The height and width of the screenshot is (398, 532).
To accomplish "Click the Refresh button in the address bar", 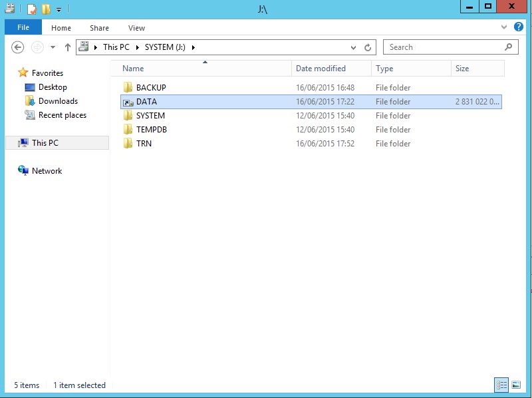I will click(x=368, y=47).
